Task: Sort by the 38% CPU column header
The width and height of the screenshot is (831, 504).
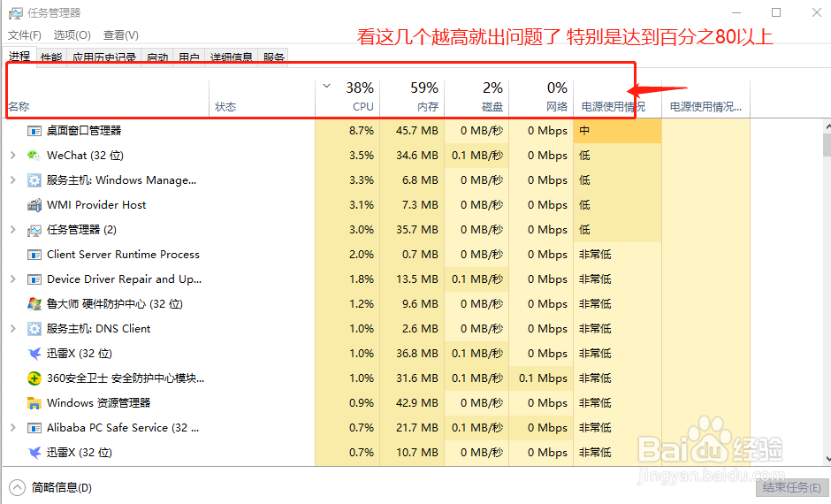Action: coord(347,98)
